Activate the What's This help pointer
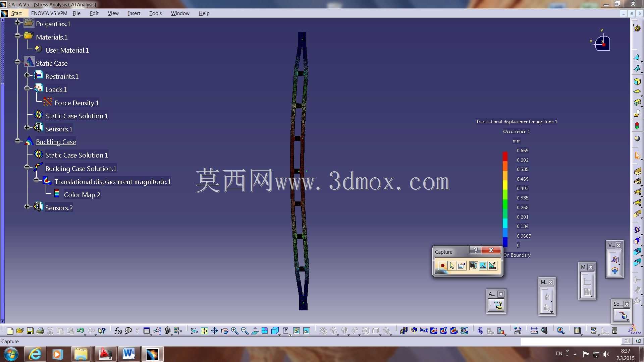644x362 pixels. click(x=102, y=331)
